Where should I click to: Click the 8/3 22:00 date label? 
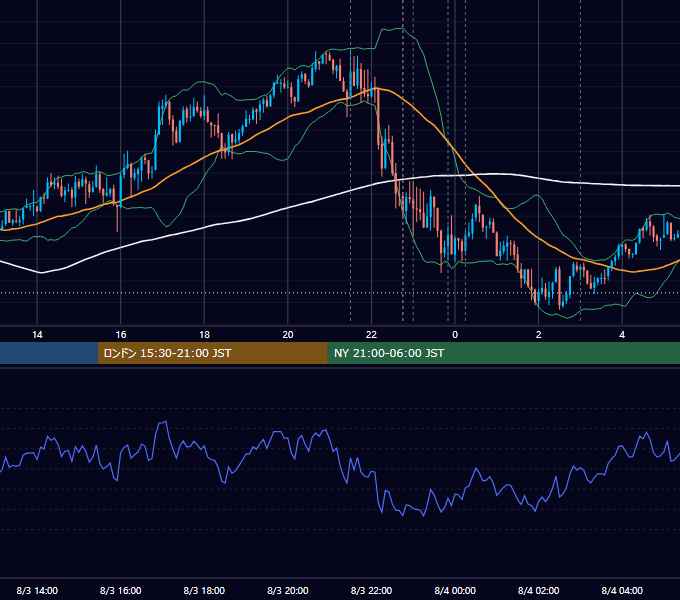[x=371, y=590]
